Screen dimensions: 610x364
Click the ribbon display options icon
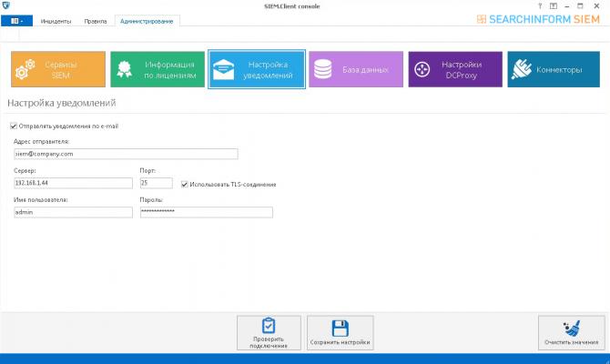(x=554, y=6)
